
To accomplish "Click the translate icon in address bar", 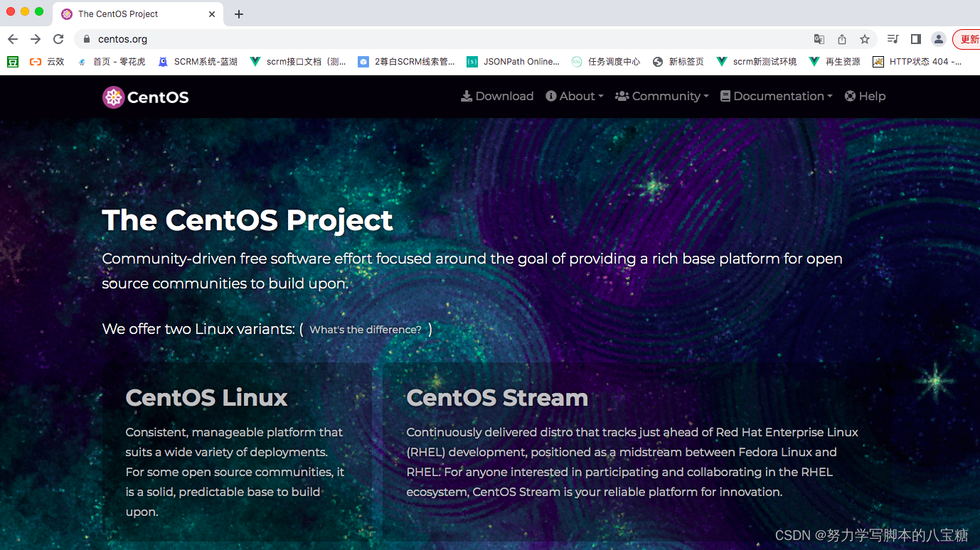I will click(x=819, y=39).
